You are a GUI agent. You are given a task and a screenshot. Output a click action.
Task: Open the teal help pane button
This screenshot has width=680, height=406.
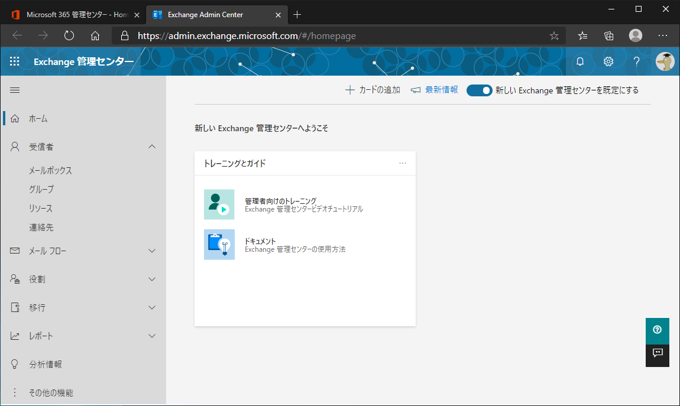[x=657, y=330]
